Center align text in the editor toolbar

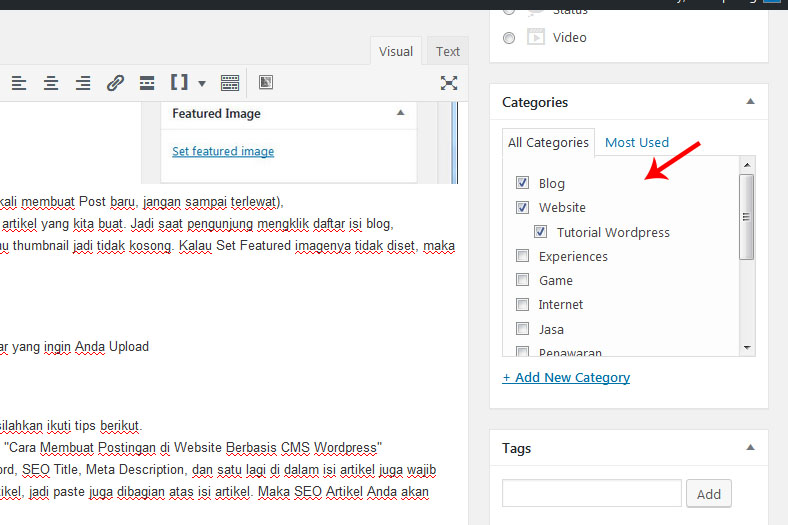[x=51, y=83]
